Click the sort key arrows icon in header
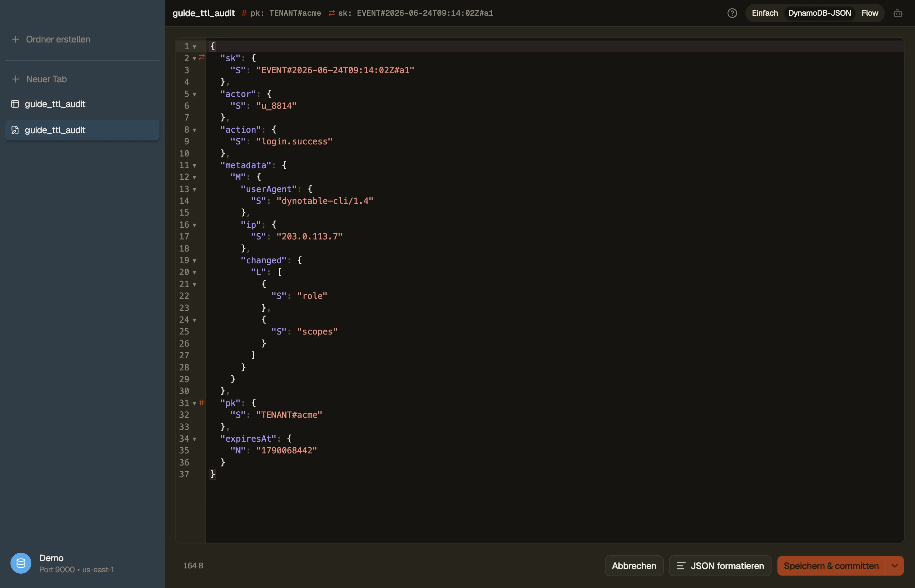The width and height of the screenshot is (915, 588). tap(331, 13)
